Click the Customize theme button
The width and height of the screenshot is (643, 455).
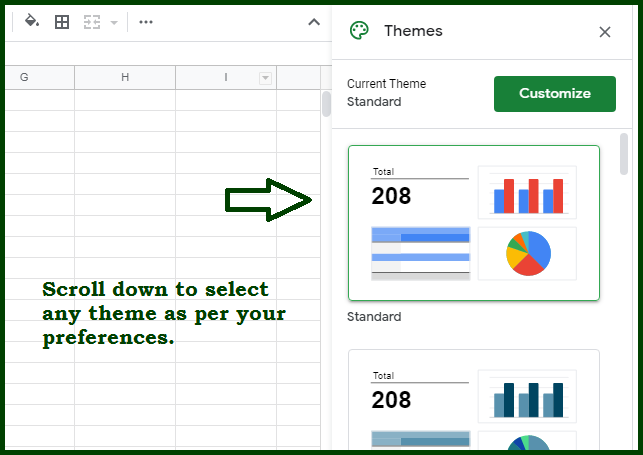click(x=555, y=93)
